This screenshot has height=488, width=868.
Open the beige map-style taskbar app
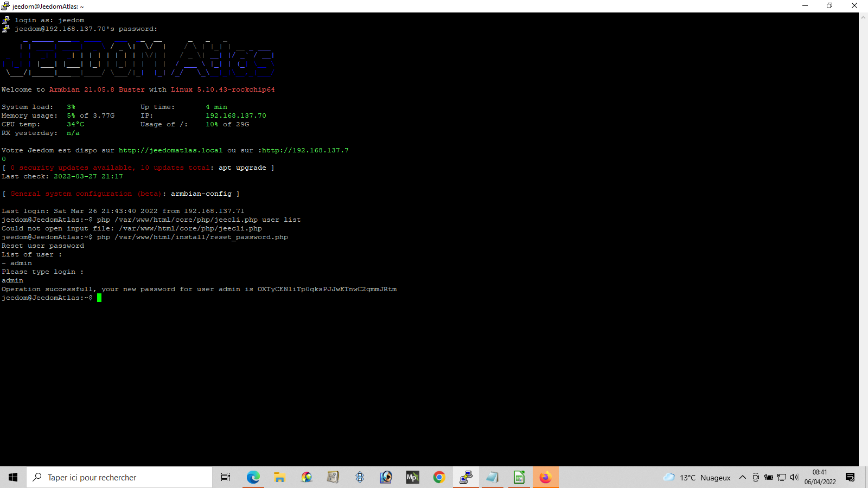coord(333,477)
